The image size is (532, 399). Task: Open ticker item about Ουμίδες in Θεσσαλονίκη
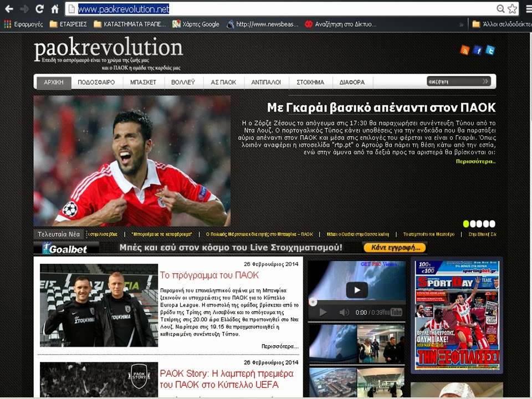click(x=357, y=234)
